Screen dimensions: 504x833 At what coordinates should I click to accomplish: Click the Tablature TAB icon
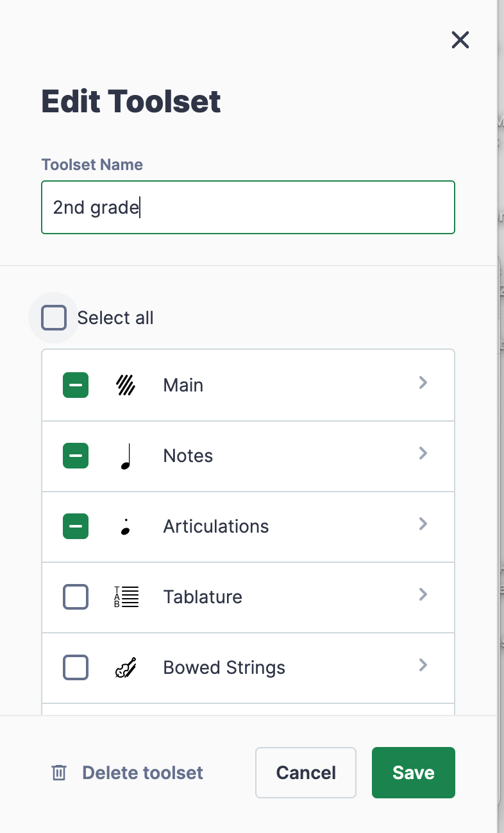click(126, 597)
